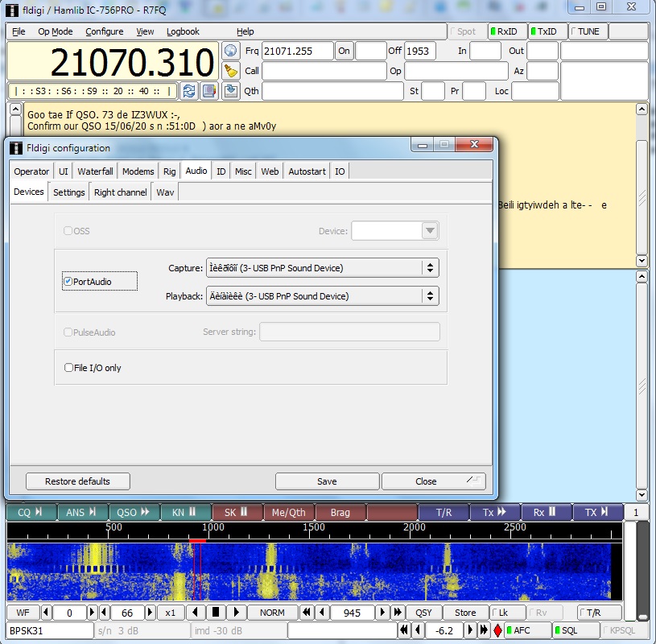Click the globe QRZ lookup icon
Screen dimensions: 656x644
(231, 51)
